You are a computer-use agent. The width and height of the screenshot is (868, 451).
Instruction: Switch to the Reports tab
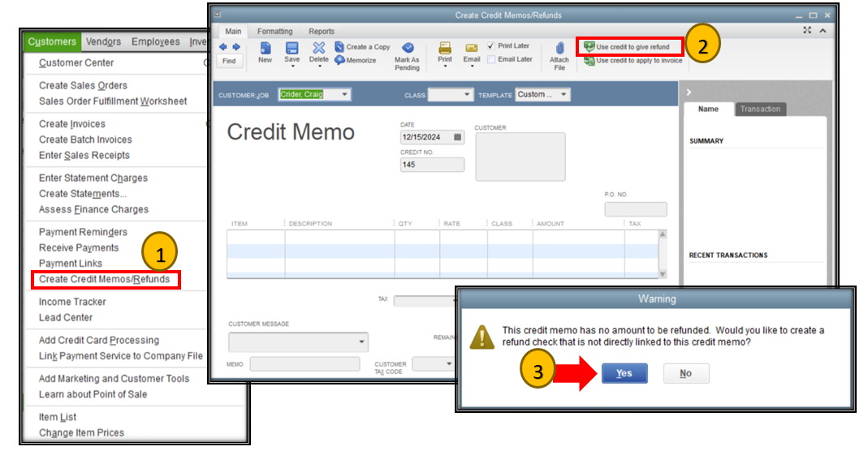[x=322, y=32]
